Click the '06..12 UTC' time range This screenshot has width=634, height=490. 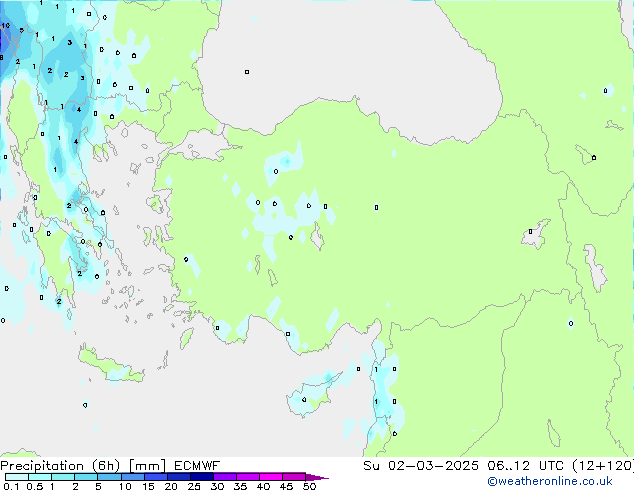525,466
